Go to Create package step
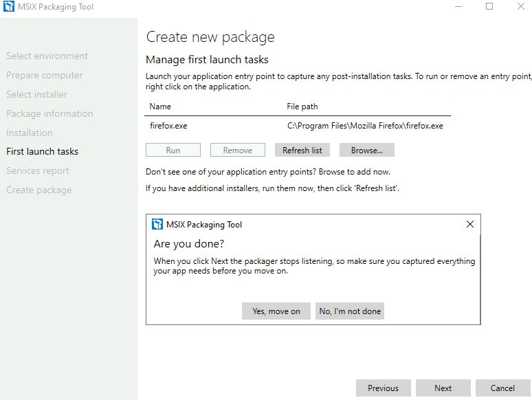This screenshot has width=532, height=400. (x=39, y=190)
